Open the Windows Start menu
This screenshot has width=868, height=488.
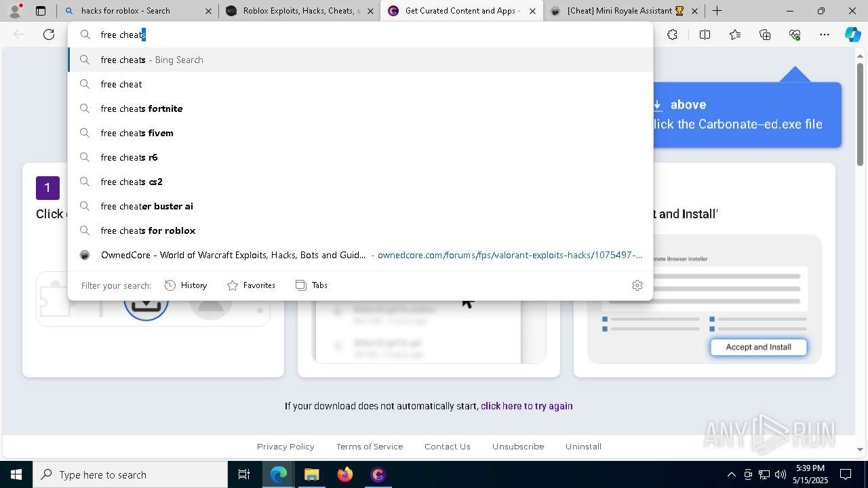[x=16, y=474]
